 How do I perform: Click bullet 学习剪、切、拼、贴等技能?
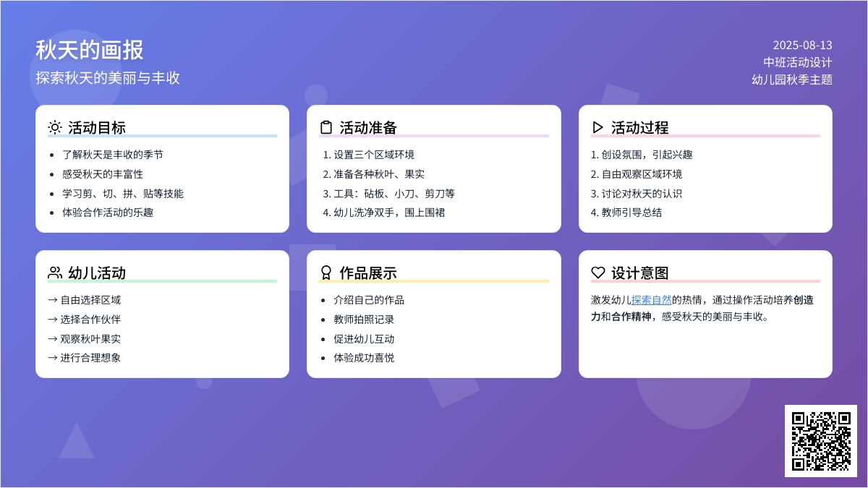[123, 193]
